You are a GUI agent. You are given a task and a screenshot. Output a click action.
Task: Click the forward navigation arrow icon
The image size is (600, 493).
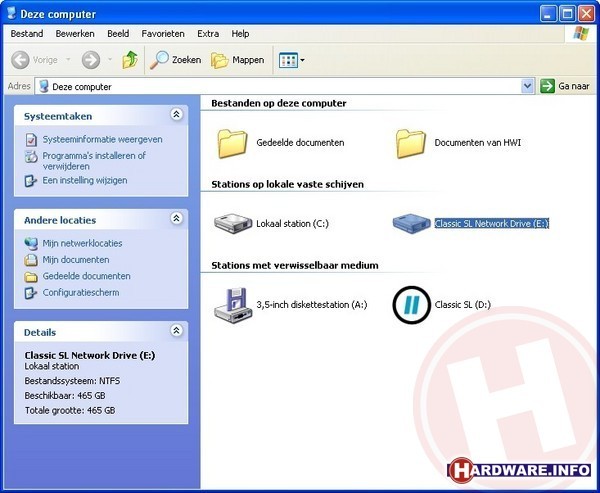[x=91, y=60]
